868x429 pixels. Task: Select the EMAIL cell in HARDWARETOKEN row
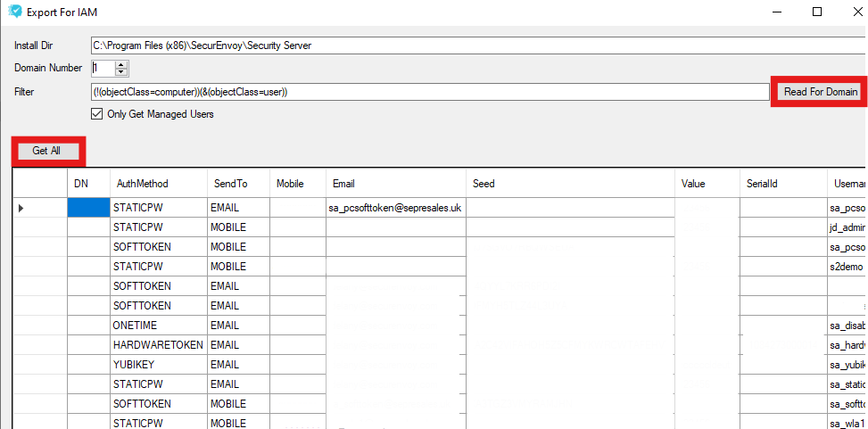coord(238,345)
